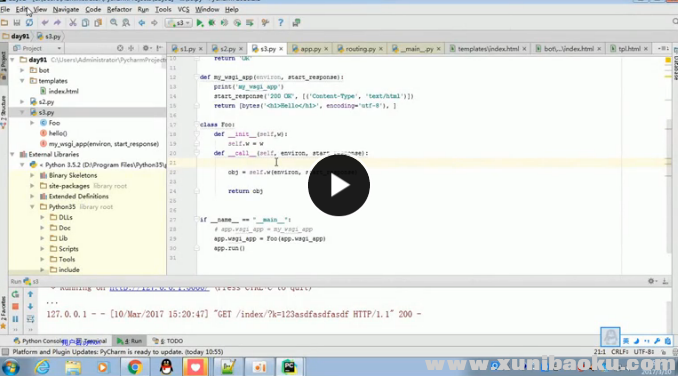This screenshot has height=376, width=678.
Task: Open the Refactor menu
Action: coord(119,10)
